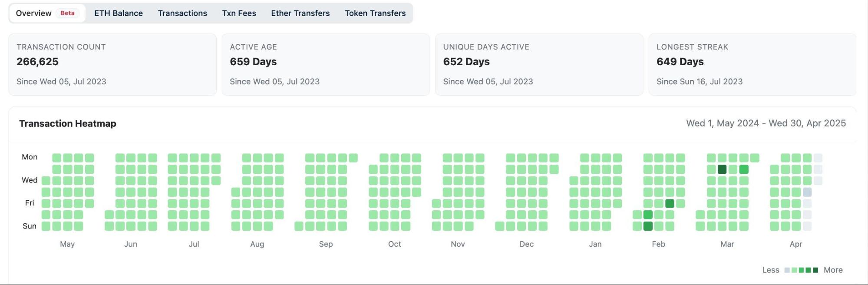Image resolution: width=868 pixels, height=285 pixels.
Task: Click the darkest green heatmap cell in March
Action: pos(722,169)
